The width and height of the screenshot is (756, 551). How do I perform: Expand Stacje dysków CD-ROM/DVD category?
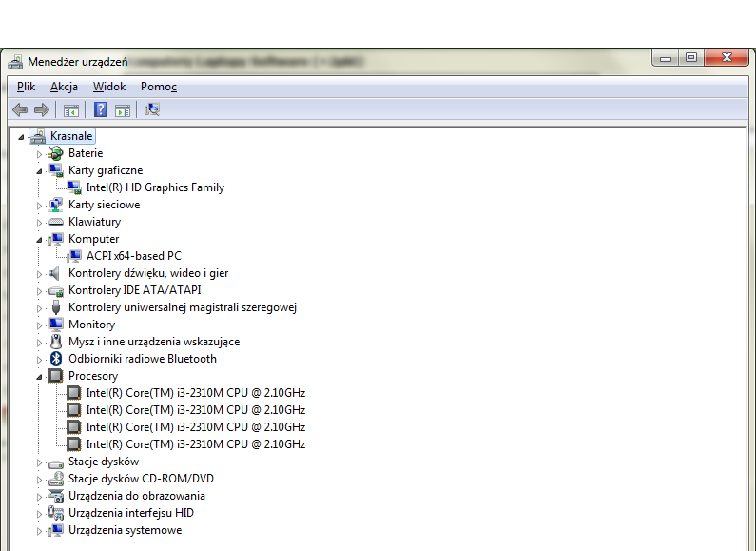pos(40,480)
